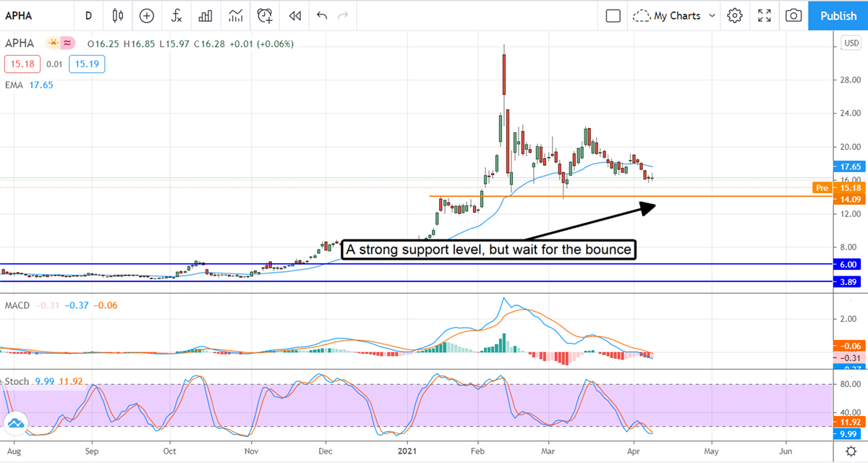
Task: Open the candlestick chart style selector
Action: (118, 15)
